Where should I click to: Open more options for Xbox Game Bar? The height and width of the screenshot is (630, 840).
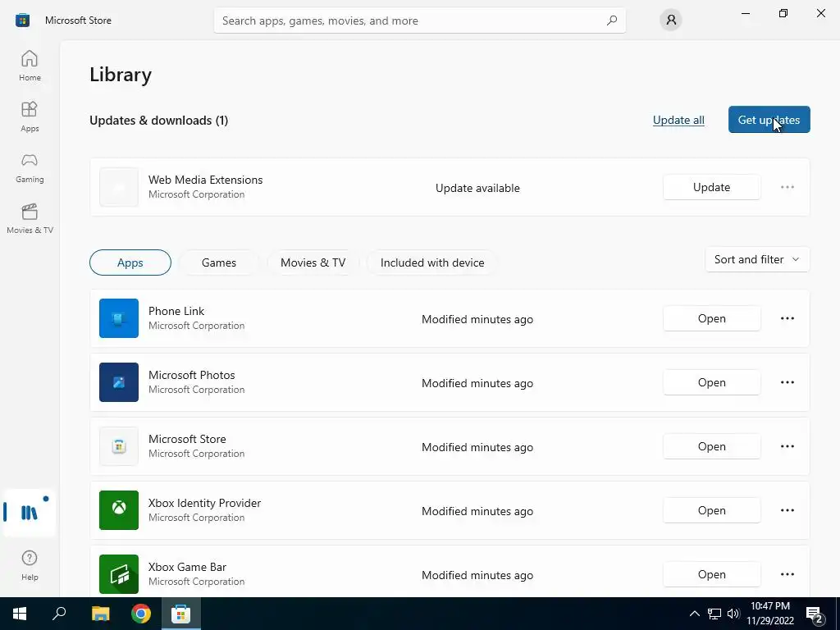click(787, 574)
